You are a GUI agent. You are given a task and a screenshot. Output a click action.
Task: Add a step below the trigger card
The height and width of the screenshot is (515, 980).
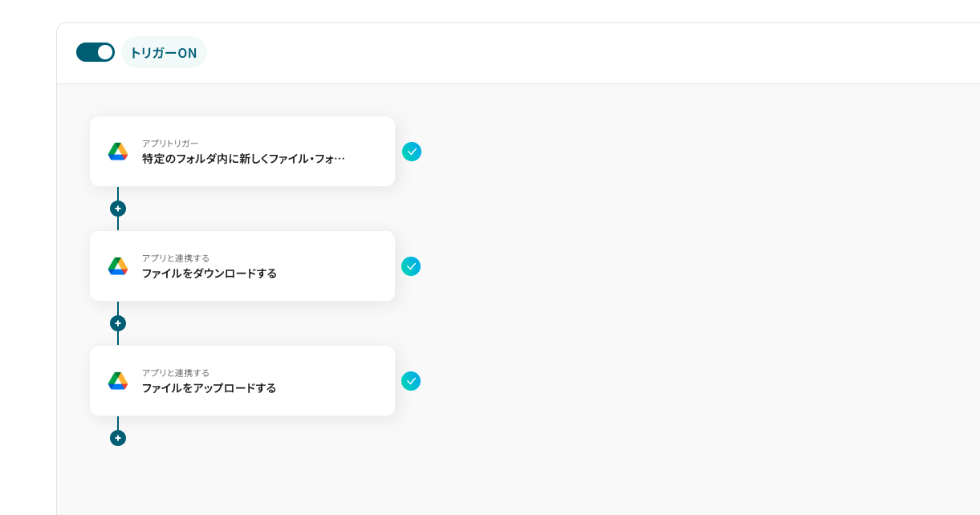click(118, 209)
